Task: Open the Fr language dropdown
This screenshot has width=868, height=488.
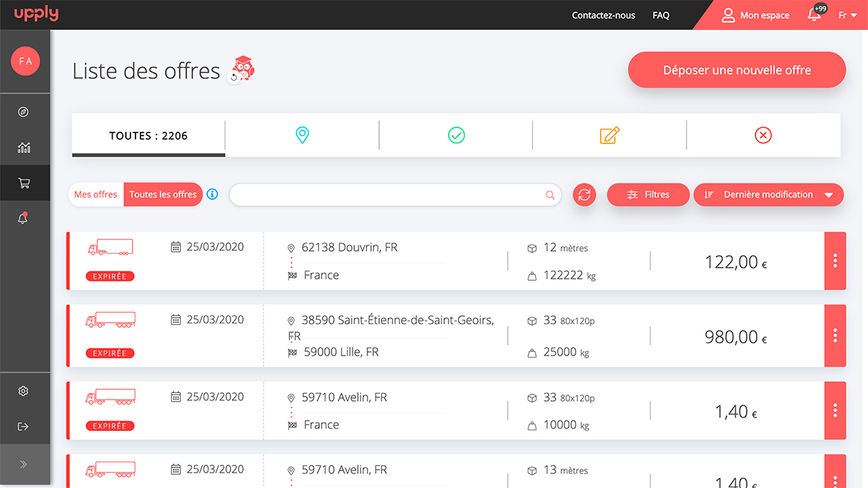Action: tap(848, 15)
